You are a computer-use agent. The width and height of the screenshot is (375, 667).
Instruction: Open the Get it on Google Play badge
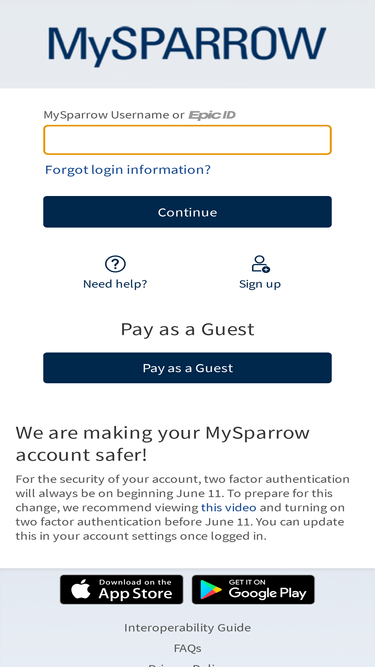coord(253,590)
